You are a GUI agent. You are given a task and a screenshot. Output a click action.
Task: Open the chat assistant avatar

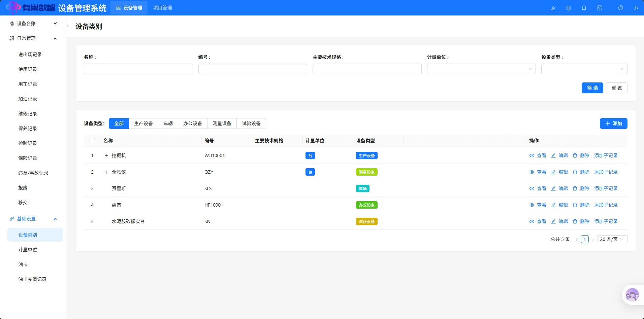[632, 295]
